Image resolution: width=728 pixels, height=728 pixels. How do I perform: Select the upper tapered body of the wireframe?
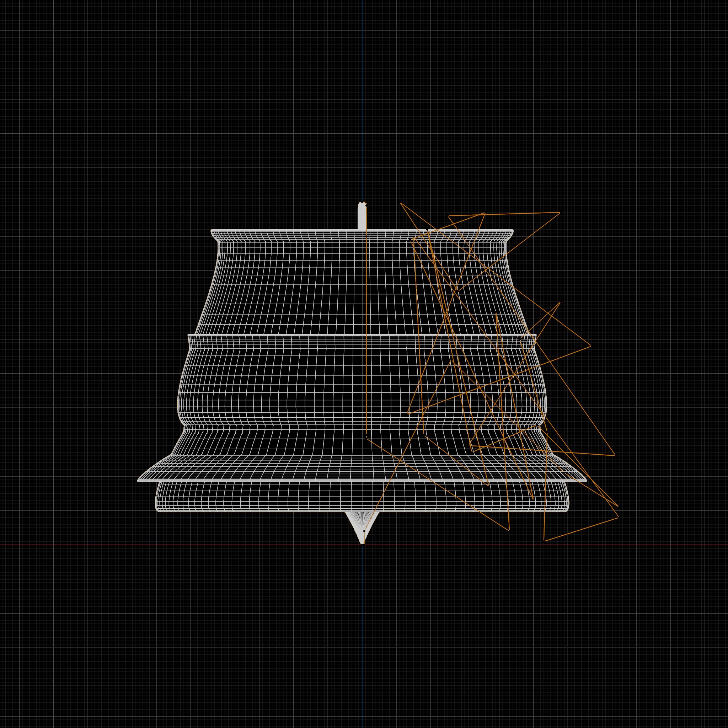[x=362, y=288]
